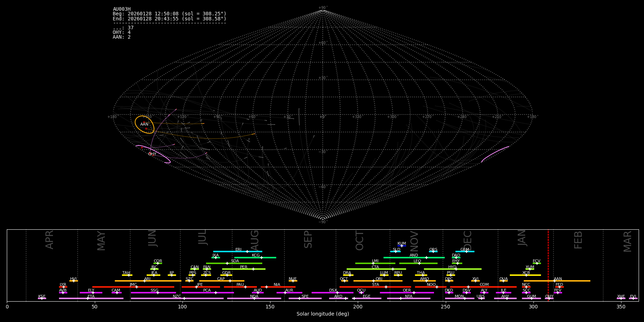Click the FEB month label in timeline
The height and width of the screenshot is (322, 644).
pyautogui.click(x=578, y=240)
